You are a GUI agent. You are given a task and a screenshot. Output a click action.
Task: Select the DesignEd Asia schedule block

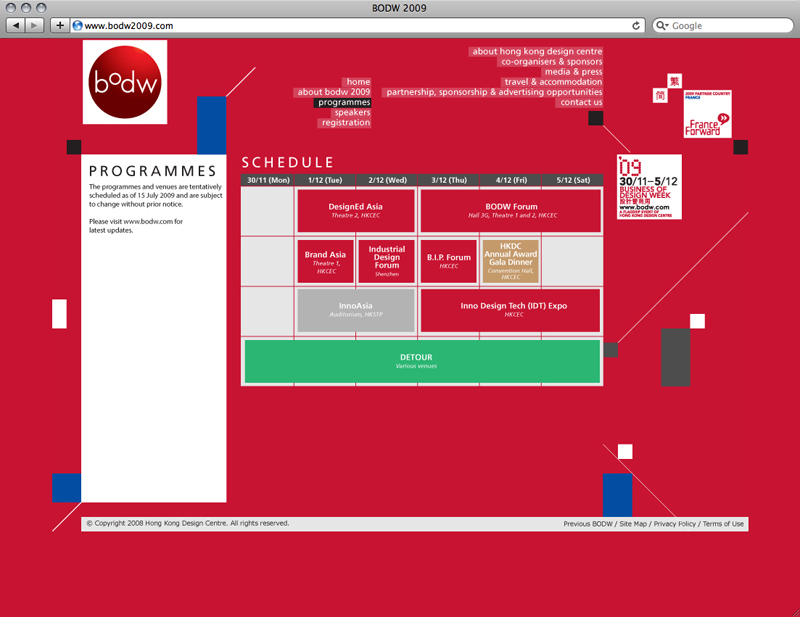pos(356,210)
